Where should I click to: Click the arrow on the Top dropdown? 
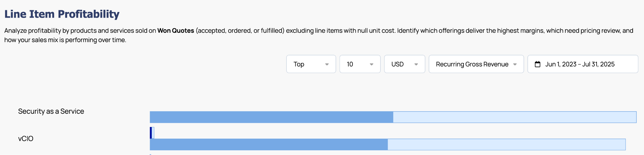[x=327, y=64]
